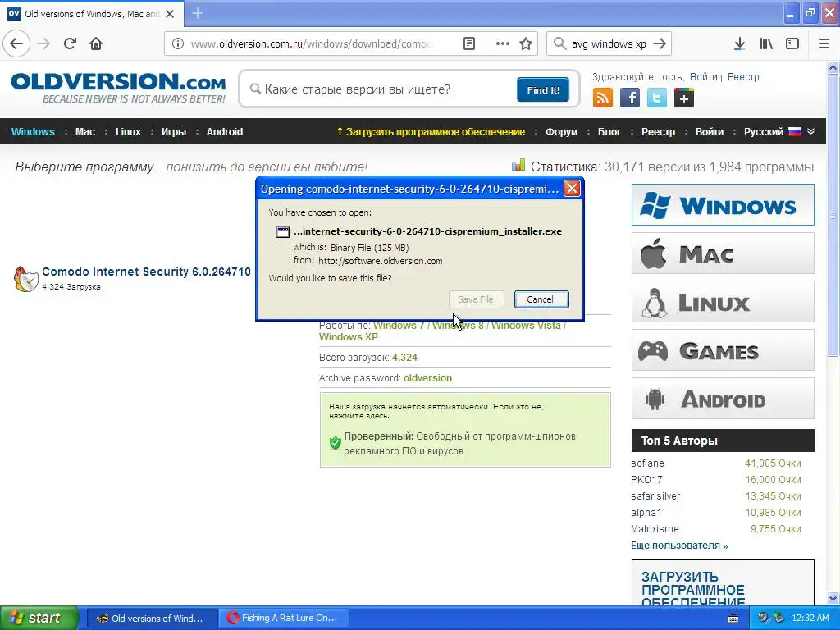The image size is (840, 630).
Task: Open the Реестр nav bar item
Action: 659,132
